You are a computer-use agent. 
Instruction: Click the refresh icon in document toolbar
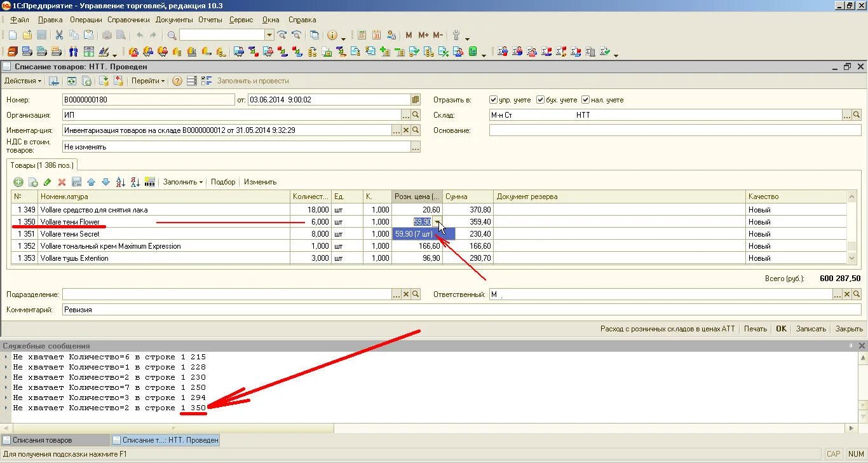(x=72, y=81)
